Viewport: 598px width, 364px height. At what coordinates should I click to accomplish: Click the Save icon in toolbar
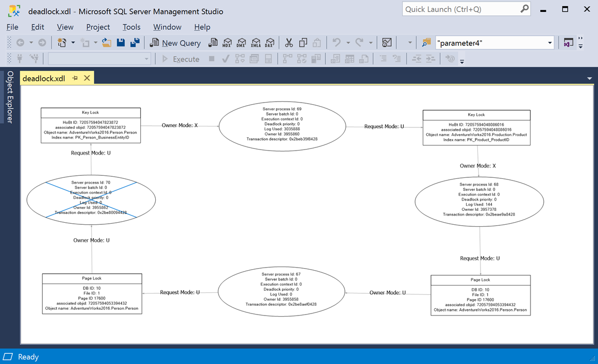121,43
